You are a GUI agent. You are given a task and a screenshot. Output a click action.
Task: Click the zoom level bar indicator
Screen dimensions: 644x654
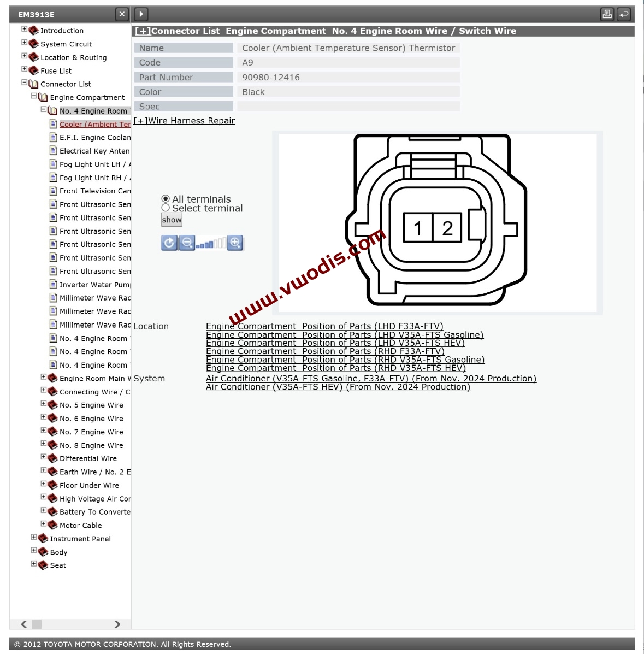(211, 244)
